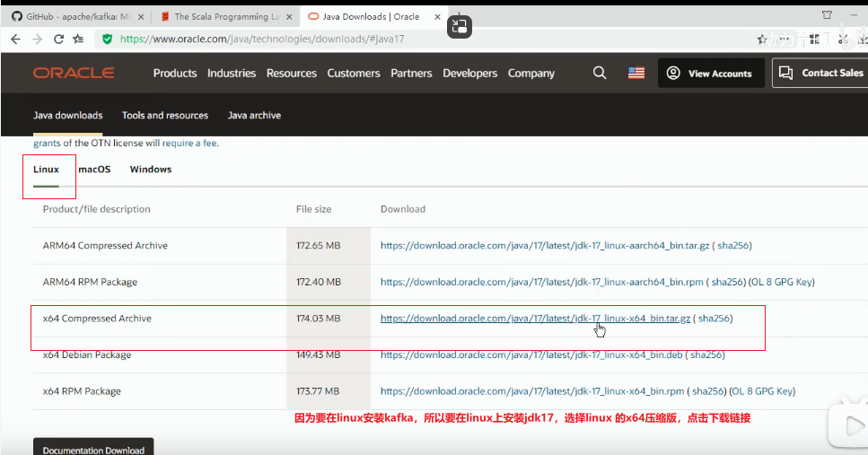Click the scissors screenshot tool icon
The image size is (868, 455).
click(843, 39)
